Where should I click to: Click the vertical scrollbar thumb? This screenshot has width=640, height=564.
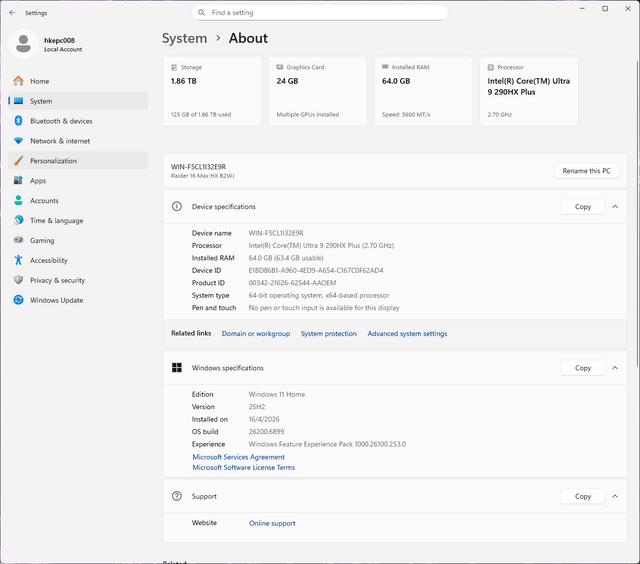638,213
